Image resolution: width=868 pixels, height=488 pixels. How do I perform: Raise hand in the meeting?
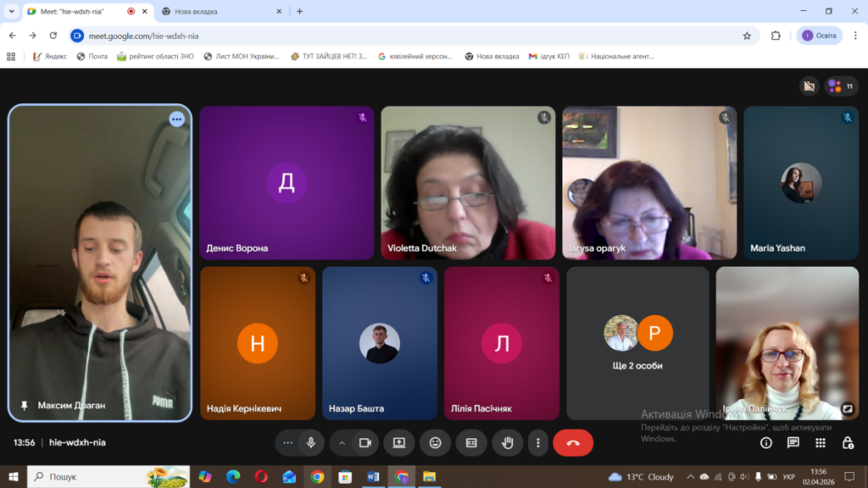coord(508,442)
